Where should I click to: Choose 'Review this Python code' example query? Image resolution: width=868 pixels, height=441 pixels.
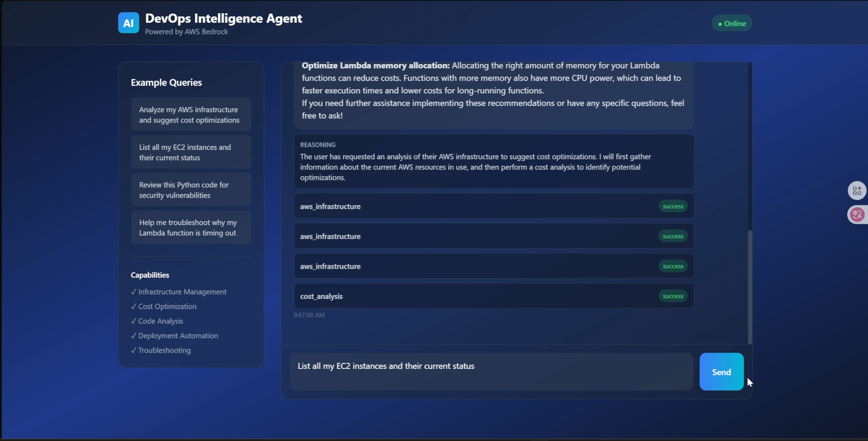coord(191,190)
